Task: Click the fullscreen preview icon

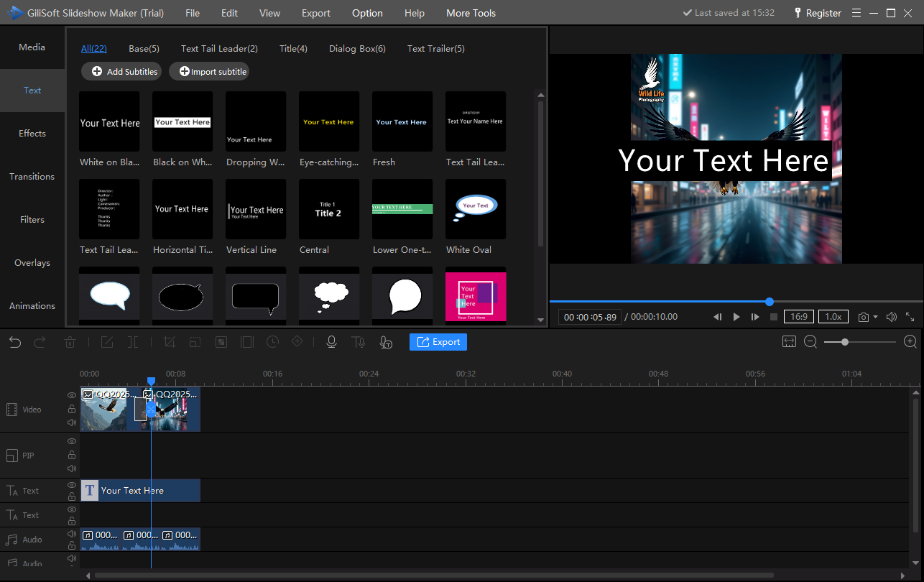Action: click(x=910, y=317)
